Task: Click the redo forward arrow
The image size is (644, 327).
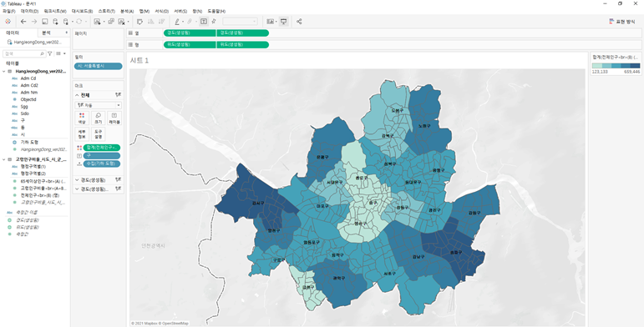Action: point(34,22)
